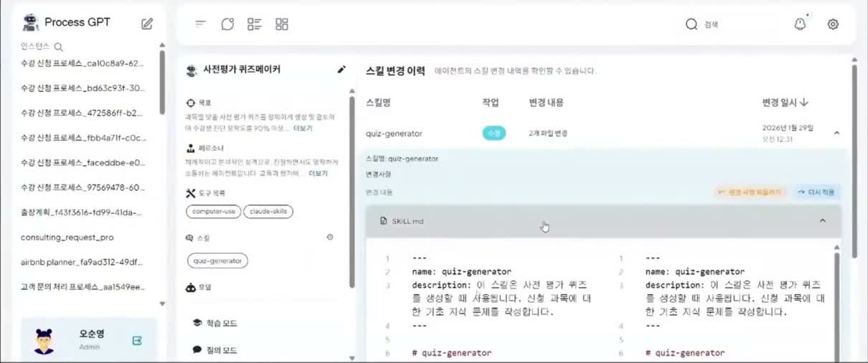Open the grid dashboard toolbar icon
This screenshot has width=868, height=363.
coord(282,24)
